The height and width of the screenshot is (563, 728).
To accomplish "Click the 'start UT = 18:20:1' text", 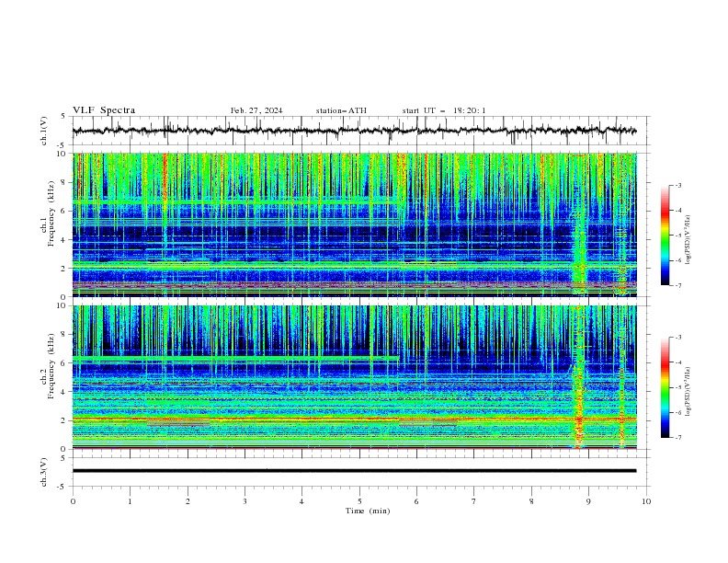I will [x=444, y=110].
